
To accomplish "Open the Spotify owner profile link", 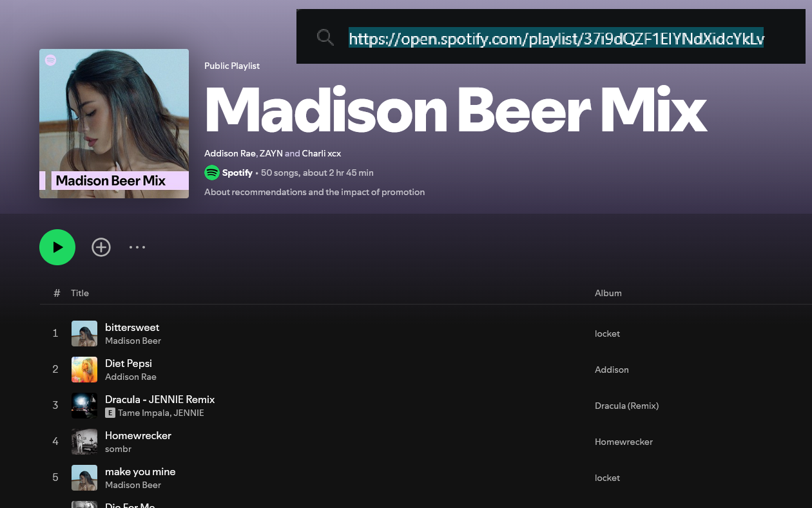I will pyautogui.click(x=237, y=173).
